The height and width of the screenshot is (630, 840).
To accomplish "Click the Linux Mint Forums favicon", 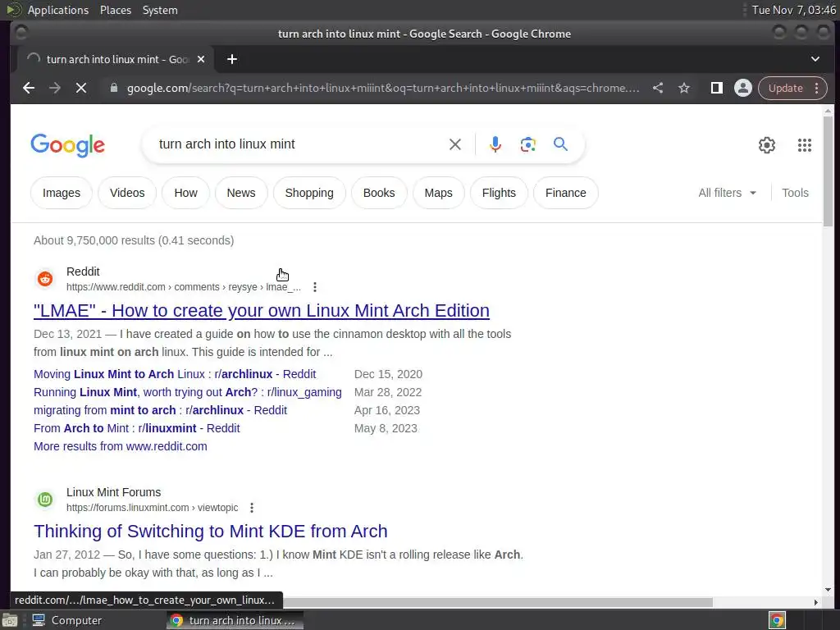I will pyautogui.click(x=45, y=500).
